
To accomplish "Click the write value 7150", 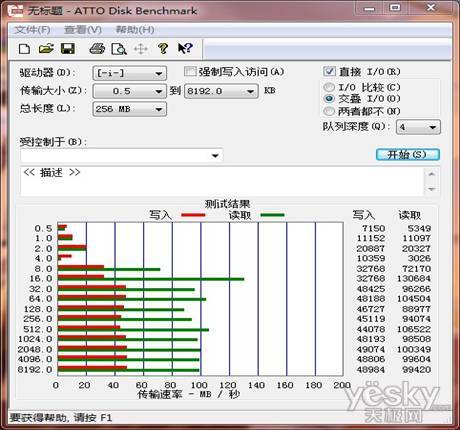I will coord(373,228).
